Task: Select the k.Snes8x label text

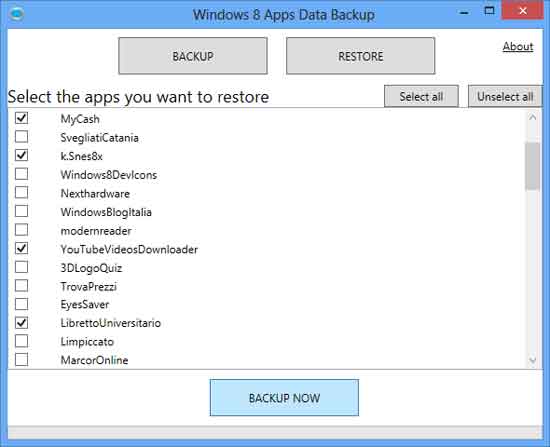Action: pyautogui.click(x=81, y=156)
